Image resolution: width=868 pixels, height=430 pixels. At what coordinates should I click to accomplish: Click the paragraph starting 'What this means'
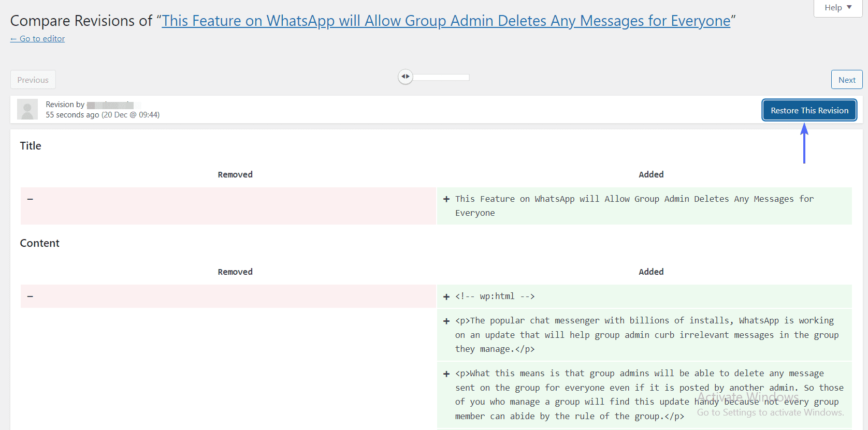pyautogui.click(x=649, y=395)
